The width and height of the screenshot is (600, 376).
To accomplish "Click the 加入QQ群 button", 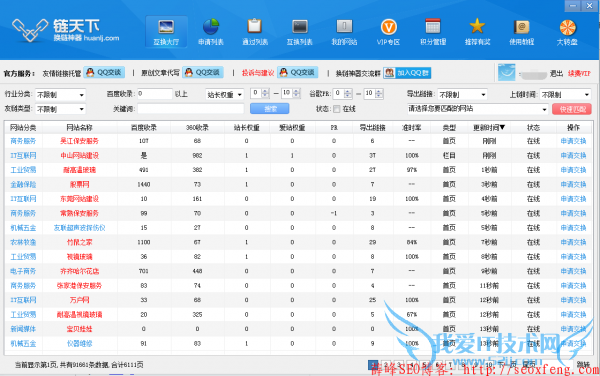I will pyautogui.click(x=407, y=73).
